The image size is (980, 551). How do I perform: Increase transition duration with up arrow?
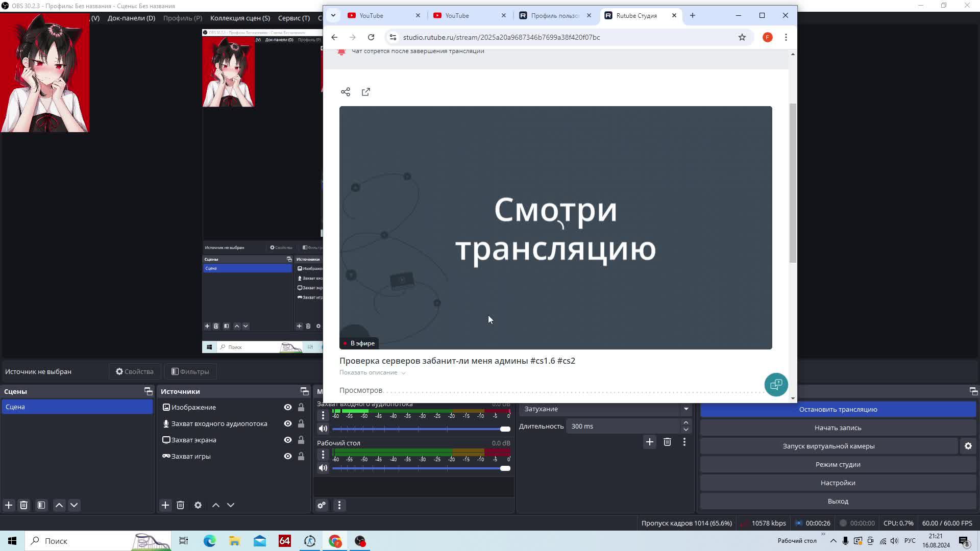pyautogui.click(x=686, y=422)
